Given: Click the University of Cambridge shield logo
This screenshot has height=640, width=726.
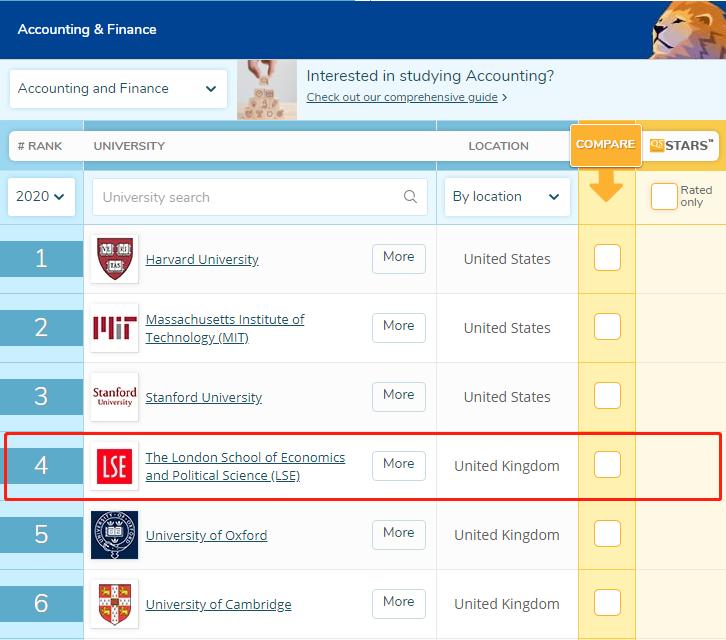Looking at the screenshot, I should click(114, 604).
